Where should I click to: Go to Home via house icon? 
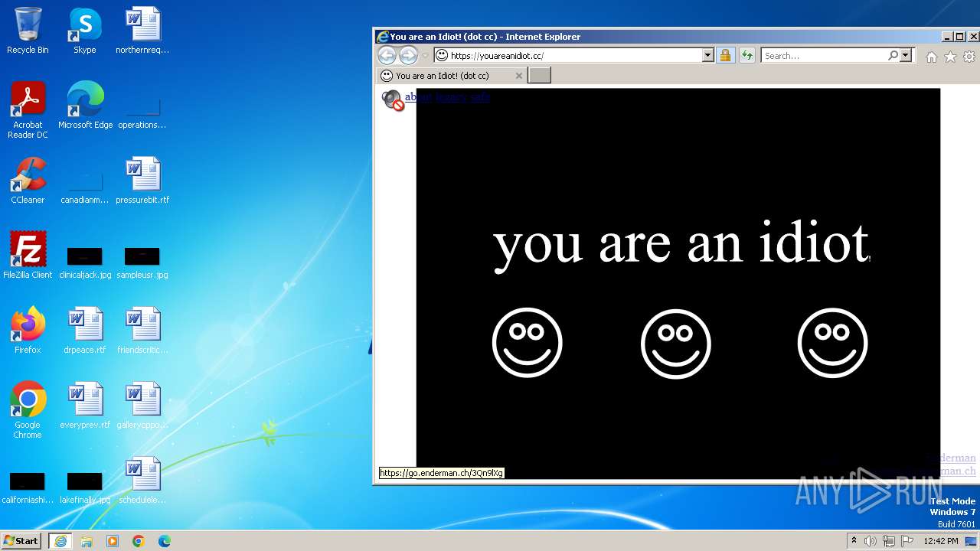coord(932,57)
